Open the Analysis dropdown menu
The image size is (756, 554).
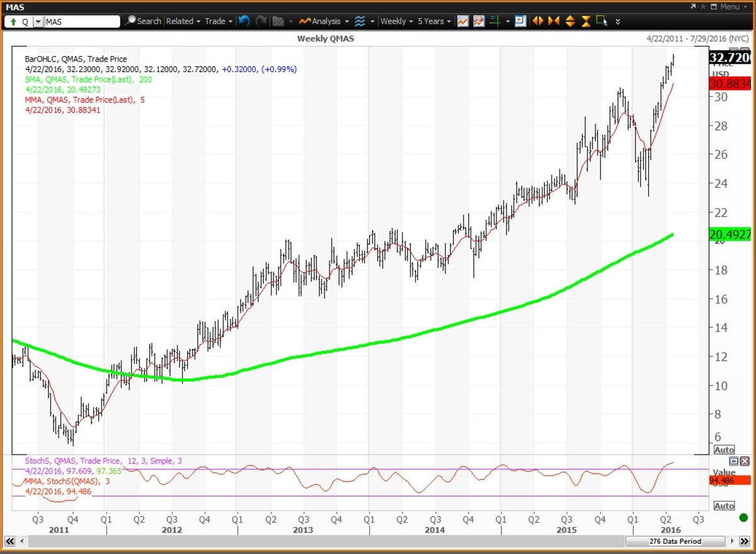click(324, 21)
